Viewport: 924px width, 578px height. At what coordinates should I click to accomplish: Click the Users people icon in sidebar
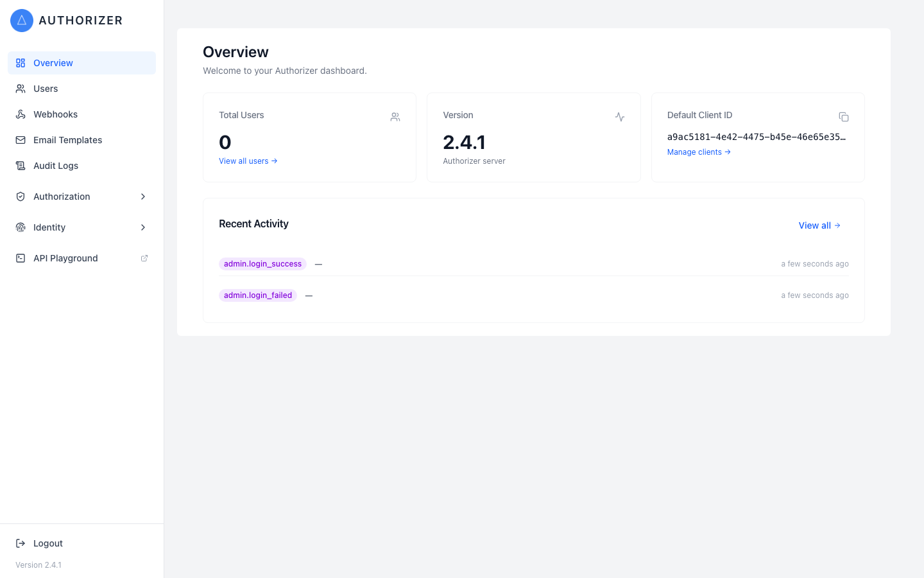coord(21,89)
